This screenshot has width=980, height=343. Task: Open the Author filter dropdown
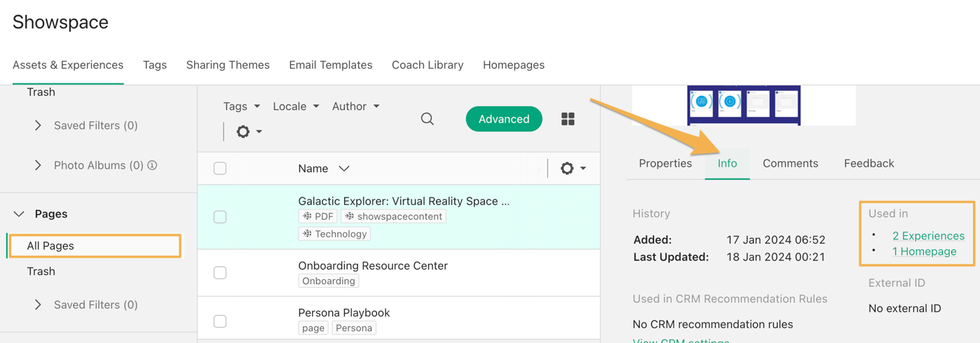coord(355,106)
